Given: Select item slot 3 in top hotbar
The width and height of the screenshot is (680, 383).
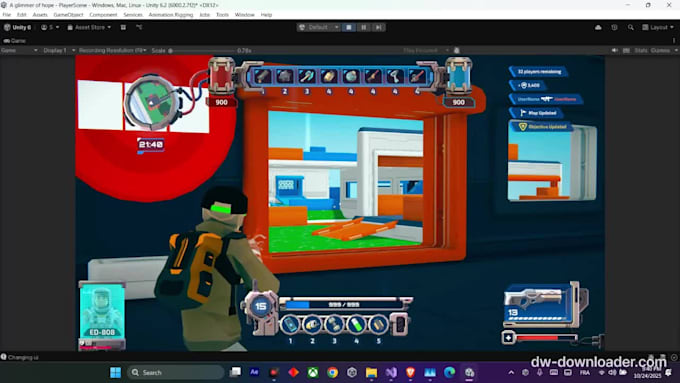Looking at the screenshot, I should tap(307, 77).
